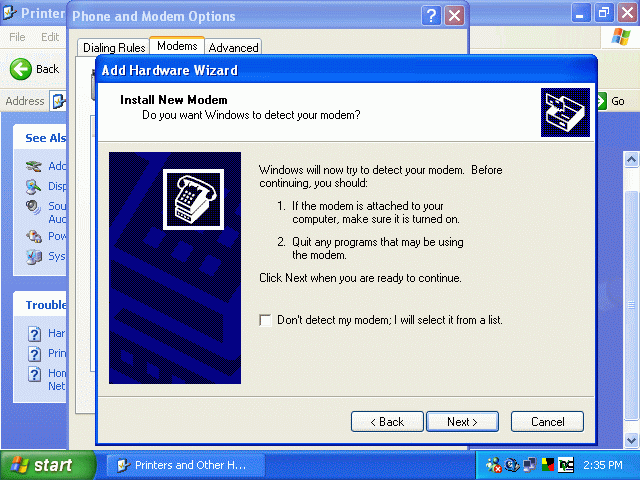Check Don't detect my modem checkbox

(x=265, y=320)
